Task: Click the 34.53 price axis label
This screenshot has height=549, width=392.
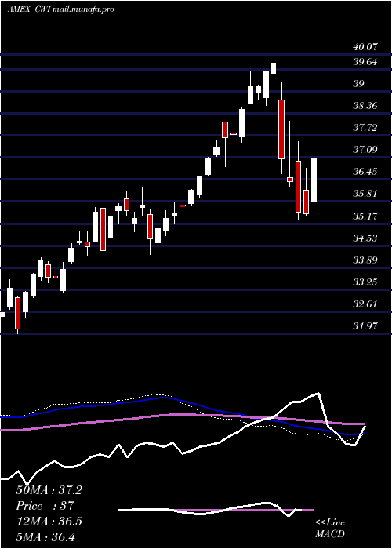Action: [365, 238]
